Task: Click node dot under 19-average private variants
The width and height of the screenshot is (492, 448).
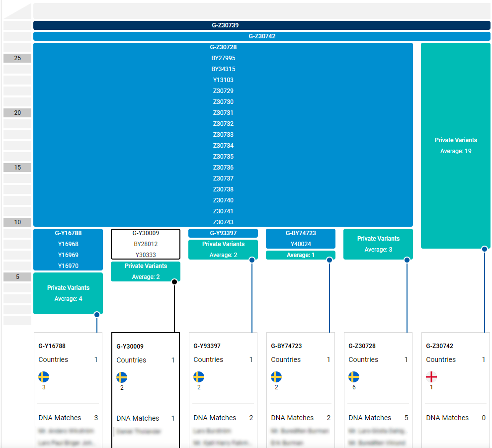Action: pyautogui.click(x=485, y=249)
